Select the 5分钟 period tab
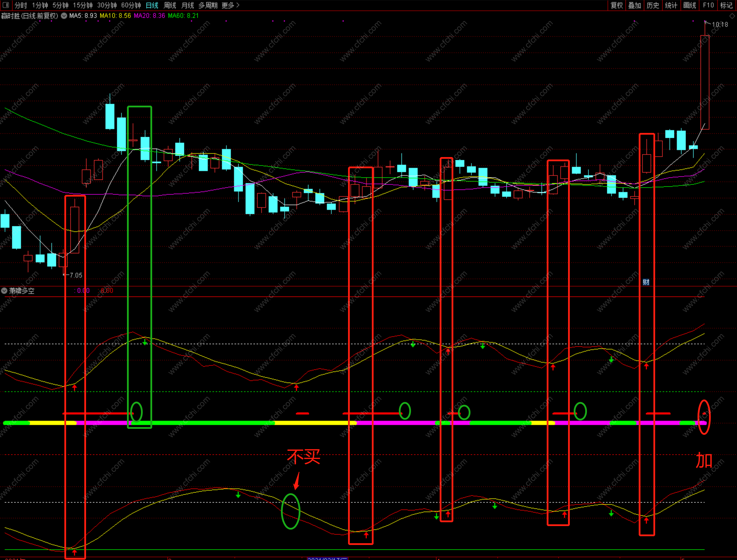Screen dimensions: 737x560 pos(61,5)
